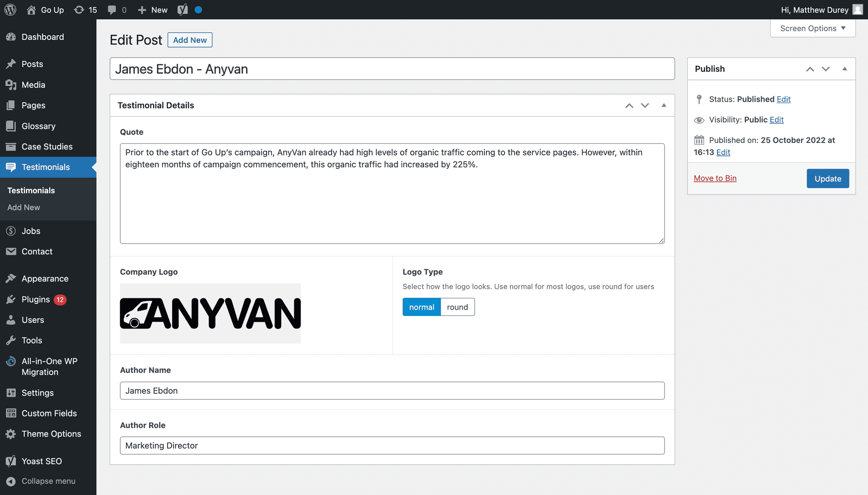Open the Testimonials menu item
868x495 pixels.
click(x=48, y=167)
